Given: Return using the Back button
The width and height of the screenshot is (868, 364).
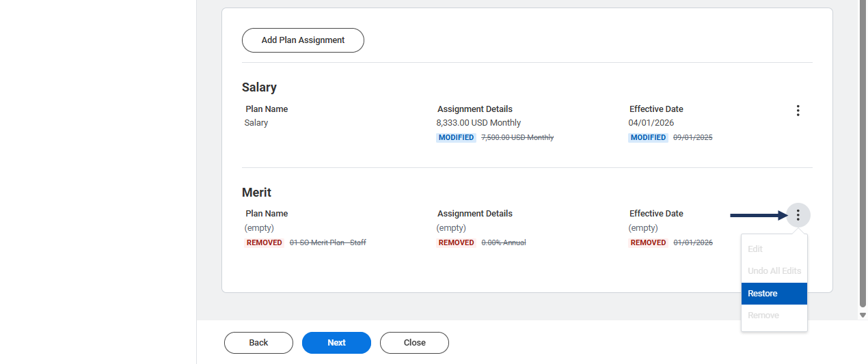Looking at the screenshot, I should [258, 343].
